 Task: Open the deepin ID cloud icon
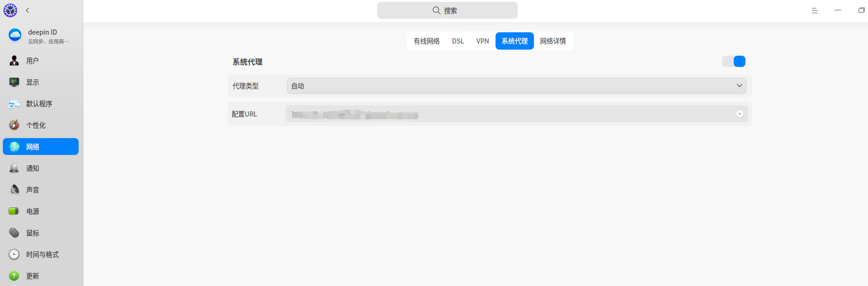pos(15,35)
